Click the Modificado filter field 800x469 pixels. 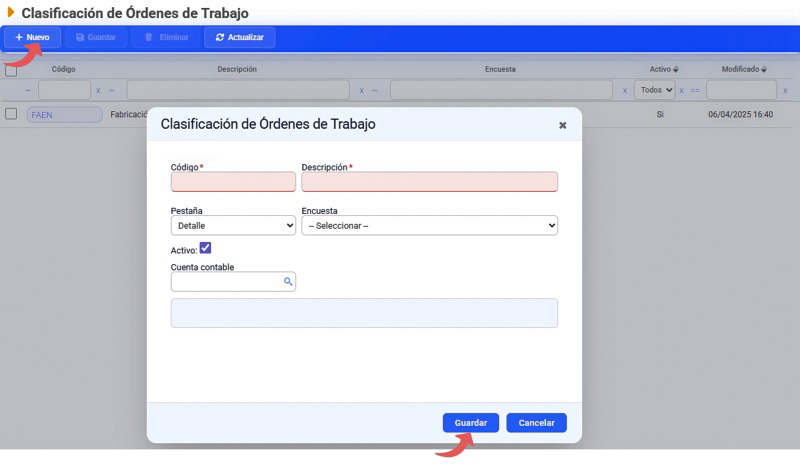point(741,90)
